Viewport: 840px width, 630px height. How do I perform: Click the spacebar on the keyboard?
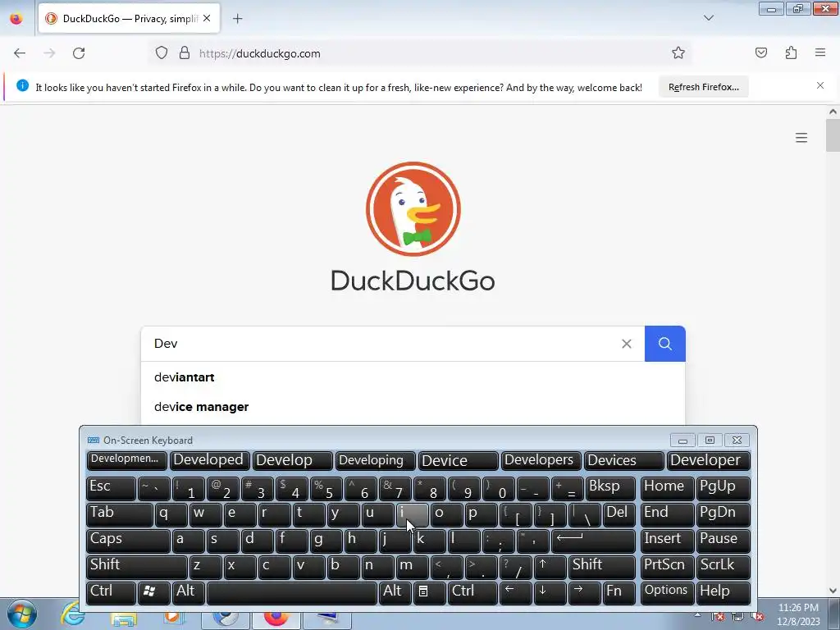(291, 592)
